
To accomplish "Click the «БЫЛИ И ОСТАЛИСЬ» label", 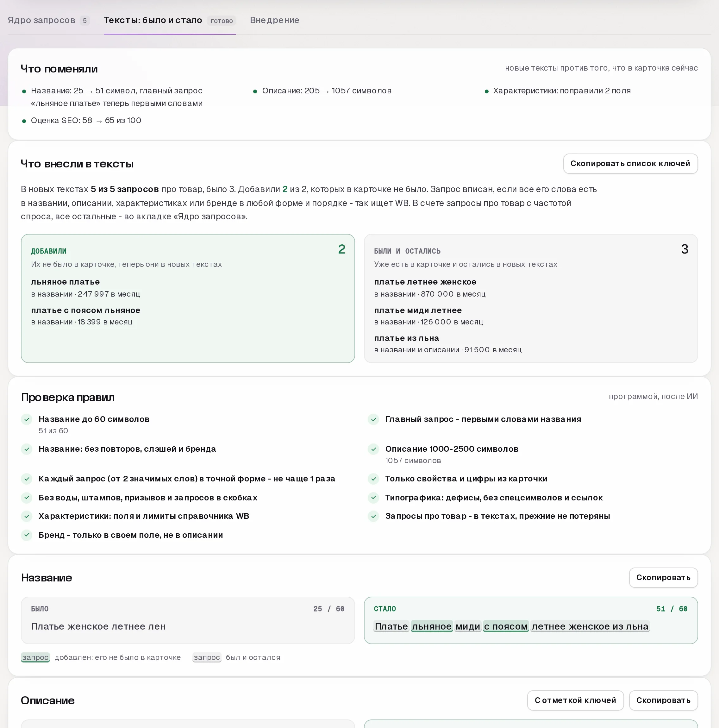I will pyautogui.click(x=407, y=251).
